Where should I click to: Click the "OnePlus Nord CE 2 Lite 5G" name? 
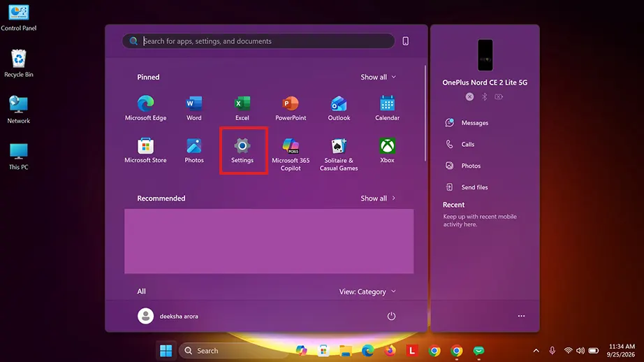coord(485,82)
